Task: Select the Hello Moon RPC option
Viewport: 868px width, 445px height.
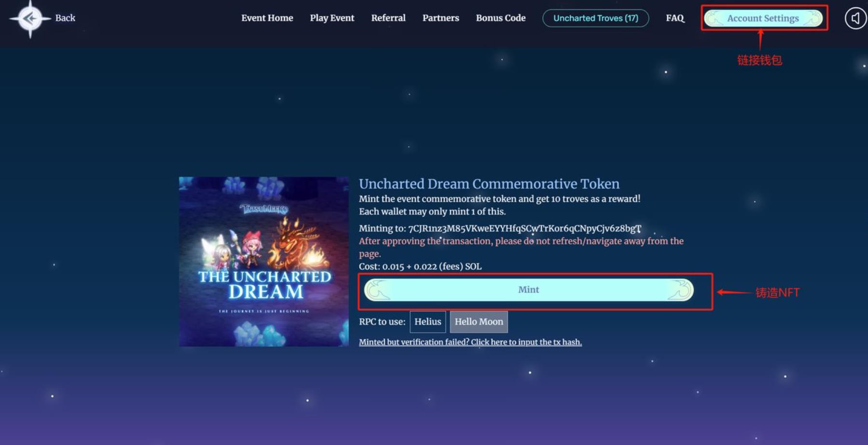Action: 479,322
